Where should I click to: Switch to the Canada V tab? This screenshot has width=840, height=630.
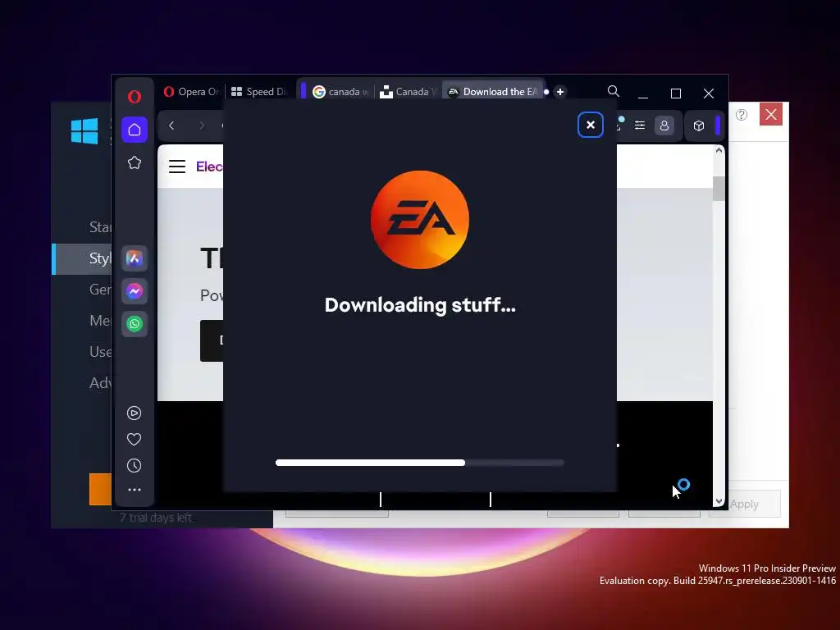pos(407,92)
